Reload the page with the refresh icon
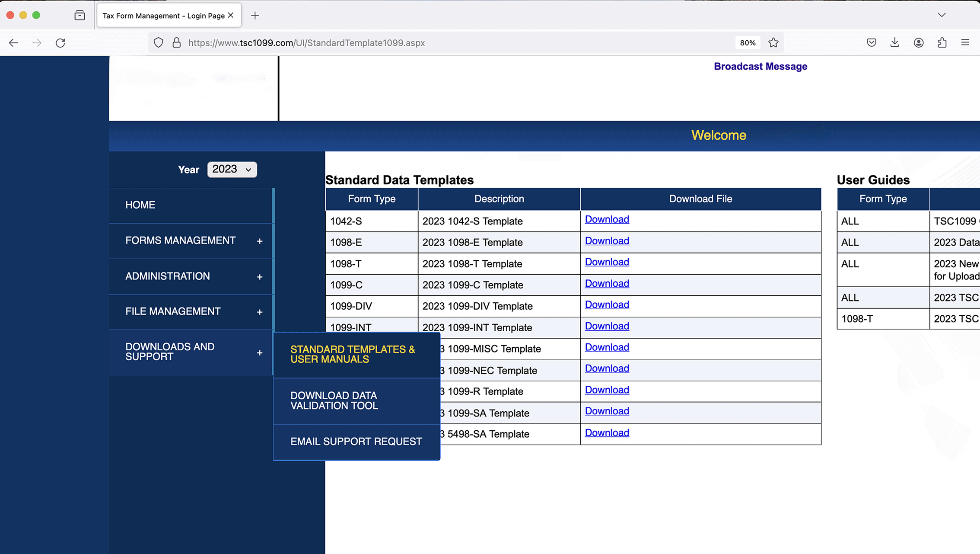This screenshot has width=980, height=554. pos(60,43)
